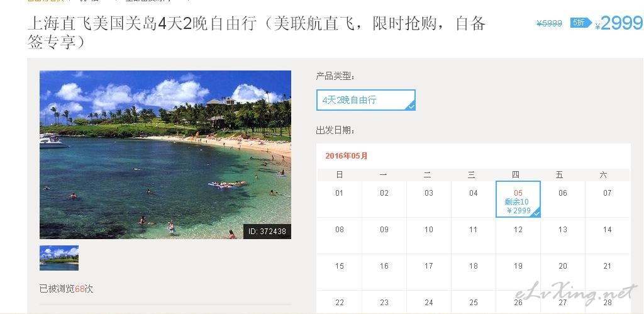
Task: Select calendar date 25
Action: point(474,303)
